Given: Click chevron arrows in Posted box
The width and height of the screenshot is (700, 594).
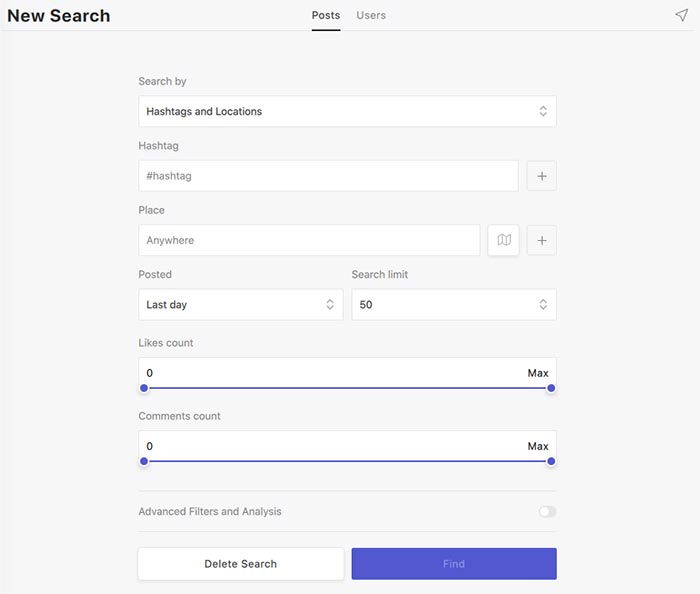Looking at the screenshot, I should click(x=330, y=304).
